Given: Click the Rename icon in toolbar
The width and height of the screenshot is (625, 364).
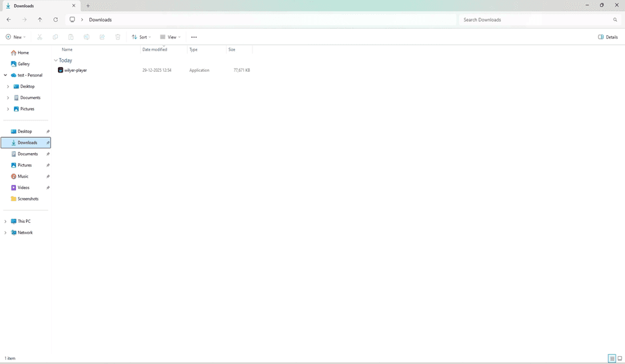Looking at the screenshot, I should [x=87, y=37].
